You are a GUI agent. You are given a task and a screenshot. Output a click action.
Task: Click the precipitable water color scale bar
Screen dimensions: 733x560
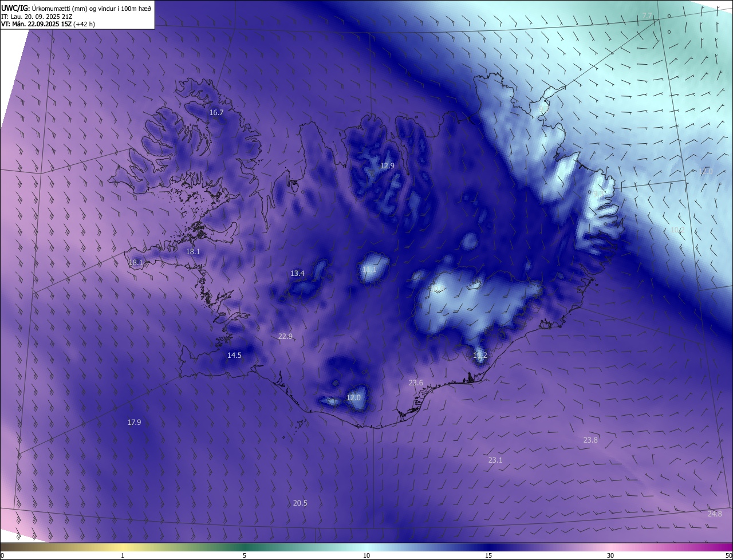[x=366, y=547]
